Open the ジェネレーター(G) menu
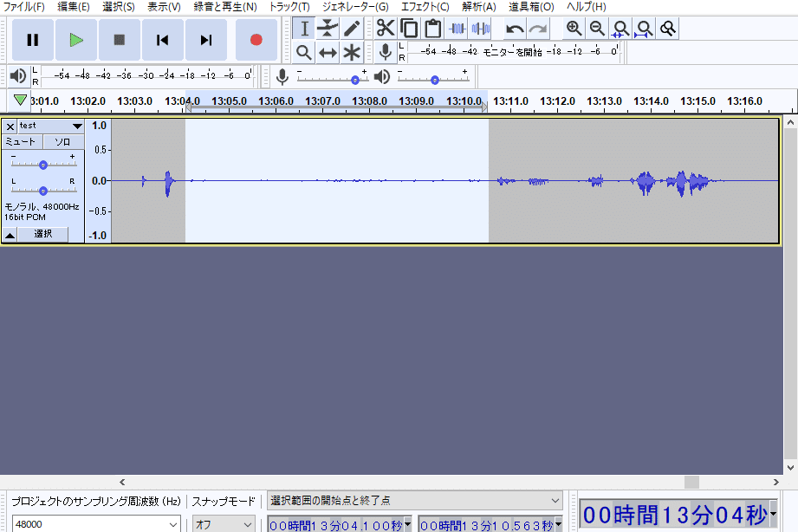This screenshot has height=532, width=798. pos(355,7)
